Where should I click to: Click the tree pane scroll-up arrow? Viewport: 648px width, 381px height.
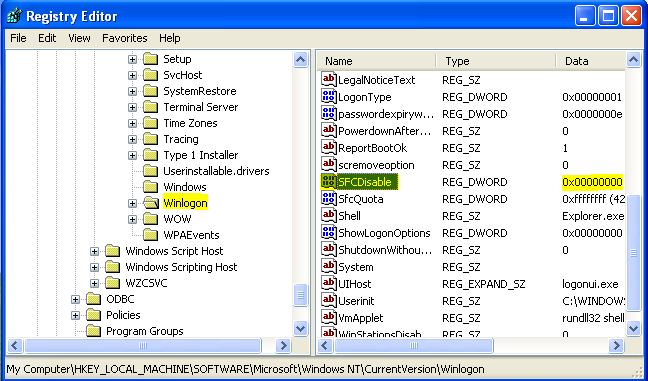300,60
